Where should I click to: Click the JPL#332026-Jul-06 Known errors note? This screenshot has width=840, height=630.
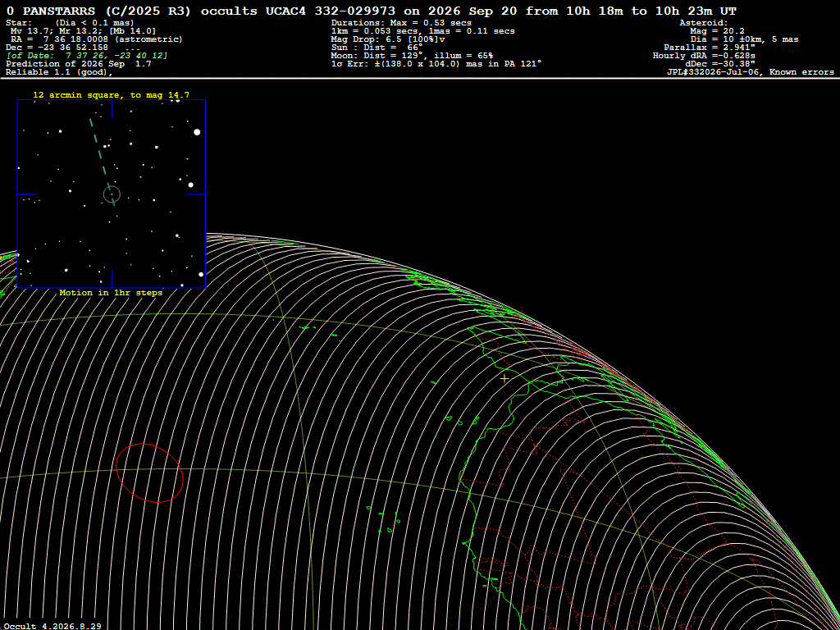click(750, 72)
